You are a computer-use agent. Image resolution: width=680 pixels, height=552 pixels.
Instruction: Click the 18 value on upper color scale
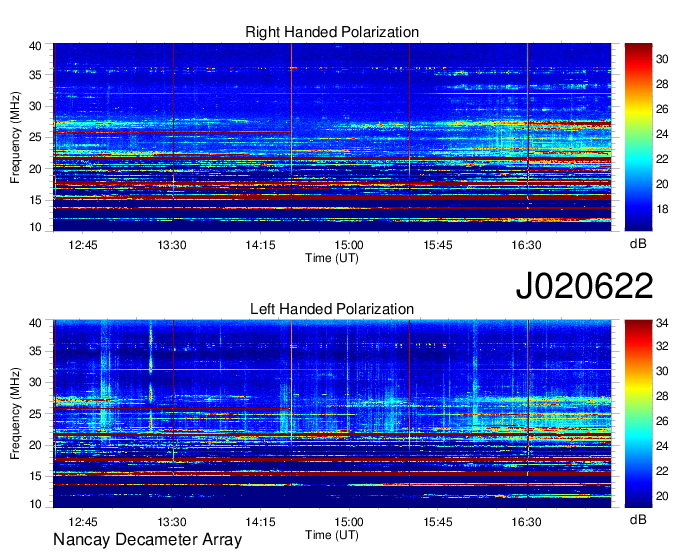click(662, 209)
